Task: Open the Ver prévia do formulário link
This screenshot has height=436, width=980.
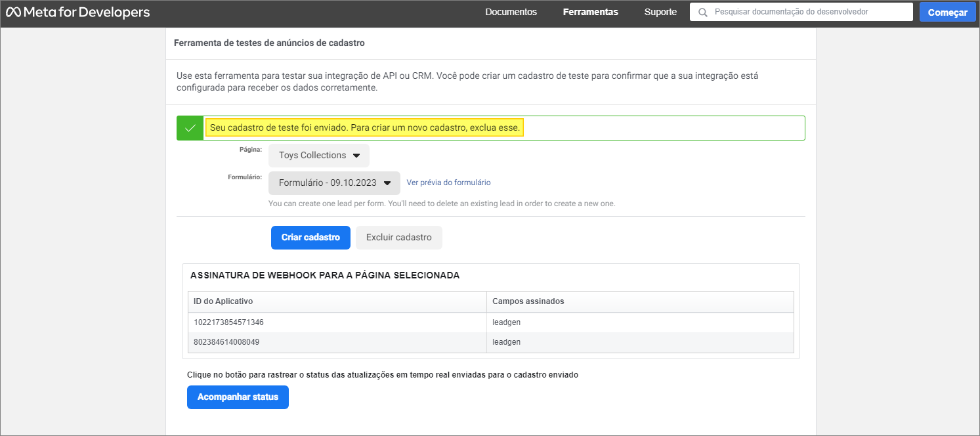Action: pos(448,183)
